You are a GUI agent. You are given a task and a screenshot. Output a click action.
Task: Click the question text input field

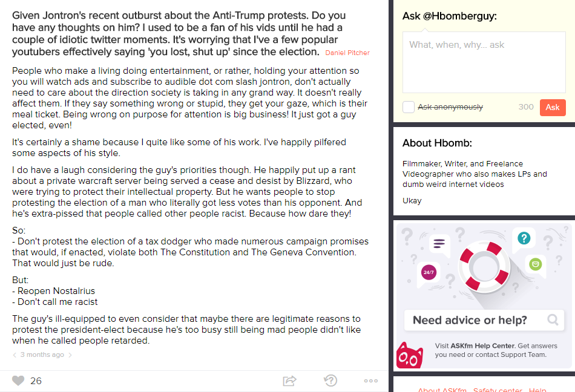484,62
